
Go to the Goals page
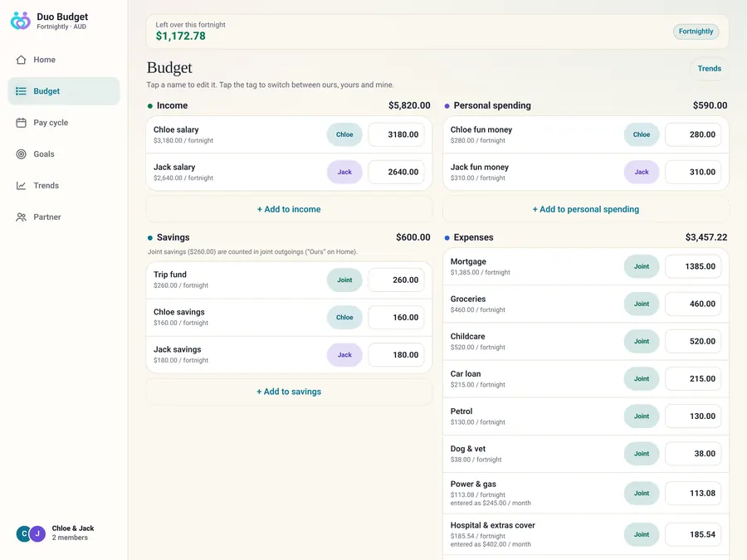pos(64,153)
